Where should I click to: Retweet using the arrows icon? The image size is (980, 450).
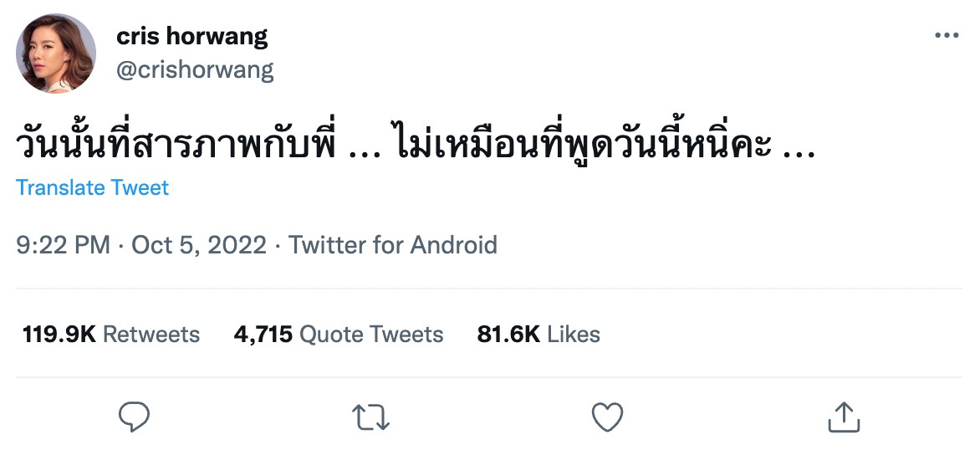(369, 417)
